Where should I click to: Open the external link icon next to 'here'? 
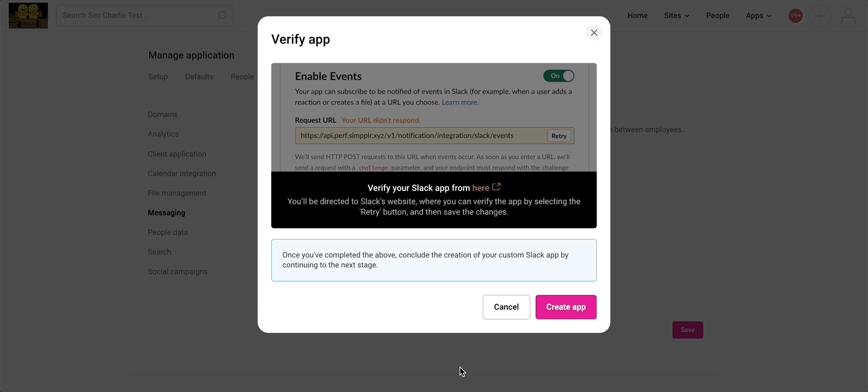(496, 187)
